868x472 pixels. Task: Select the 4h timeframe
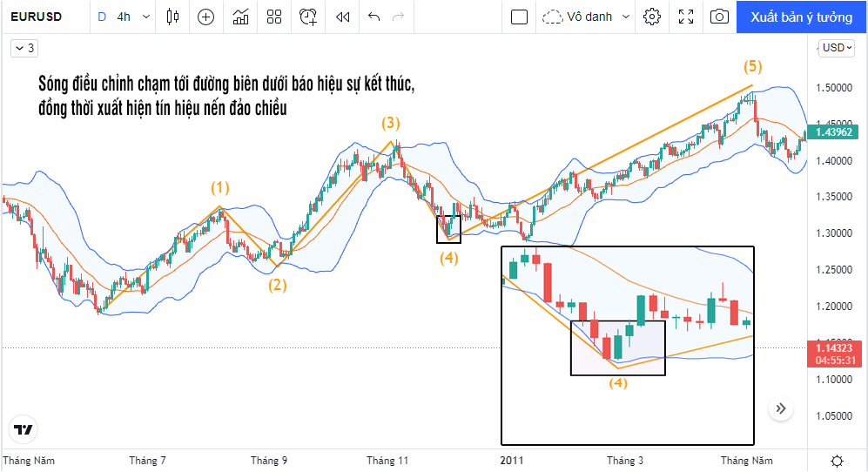point(124,17)
